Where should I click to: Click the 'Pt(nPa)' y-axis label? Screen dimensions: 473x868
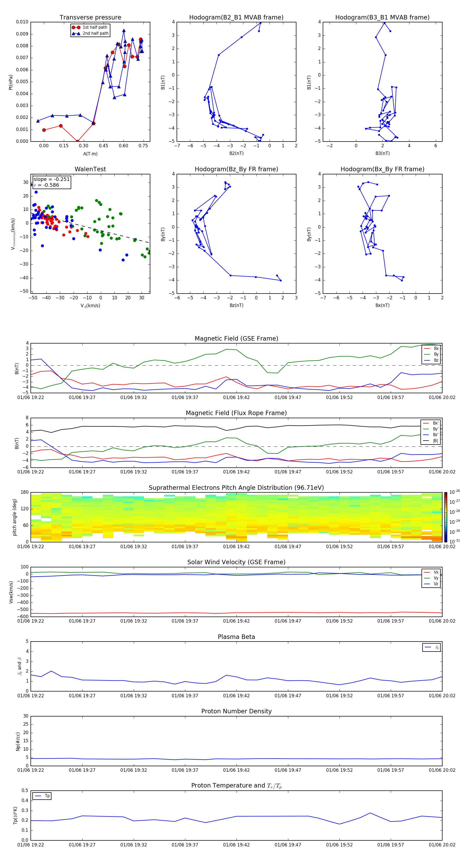[x=11, y=82]
